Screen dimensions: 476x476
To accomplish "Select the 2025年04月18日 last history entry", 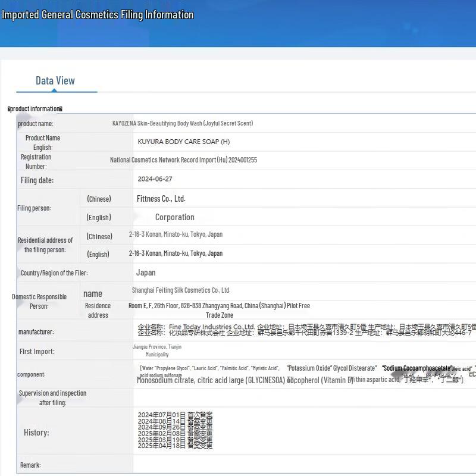I will pos(175,445).
